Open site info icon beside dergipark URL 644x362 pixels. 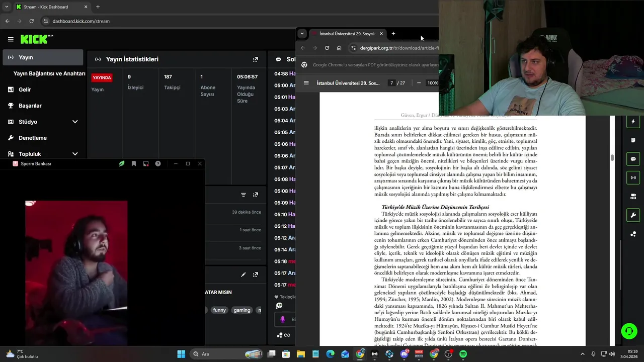(x=353, y=48)
